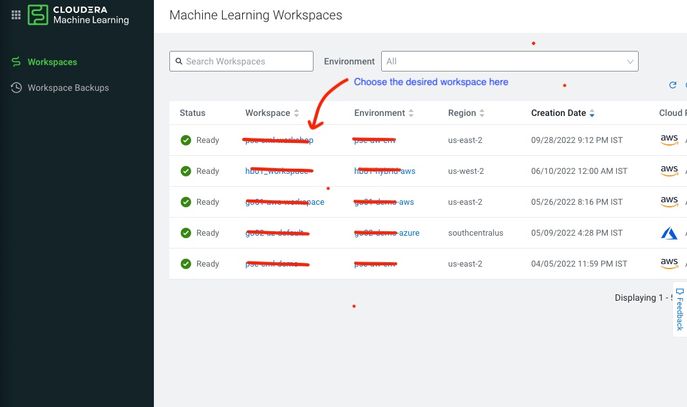Screen dimensions: 687x407
Task: Click the date 05/26/2022 8:16 PM IST
Action: point(577,202)
